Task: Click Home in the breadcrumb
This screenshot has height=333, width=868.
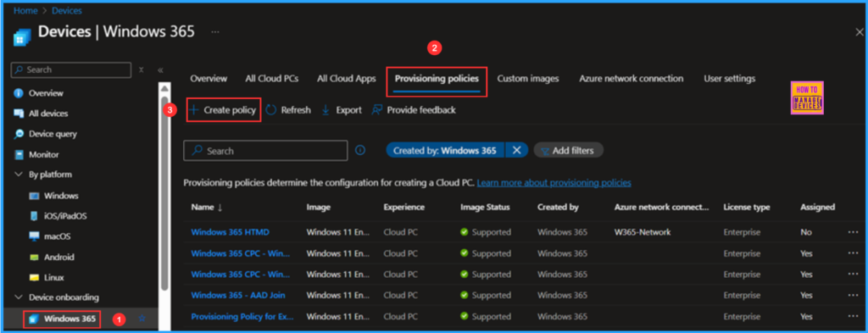Action: (25, 10)
